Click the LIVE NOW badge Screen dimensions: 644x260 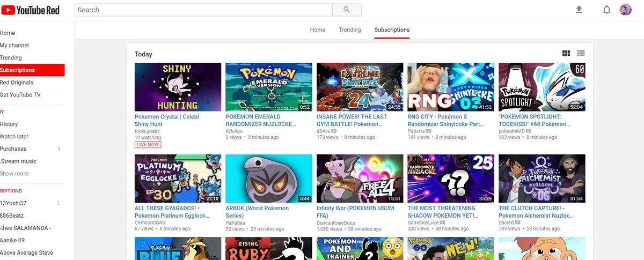point(148,145)
